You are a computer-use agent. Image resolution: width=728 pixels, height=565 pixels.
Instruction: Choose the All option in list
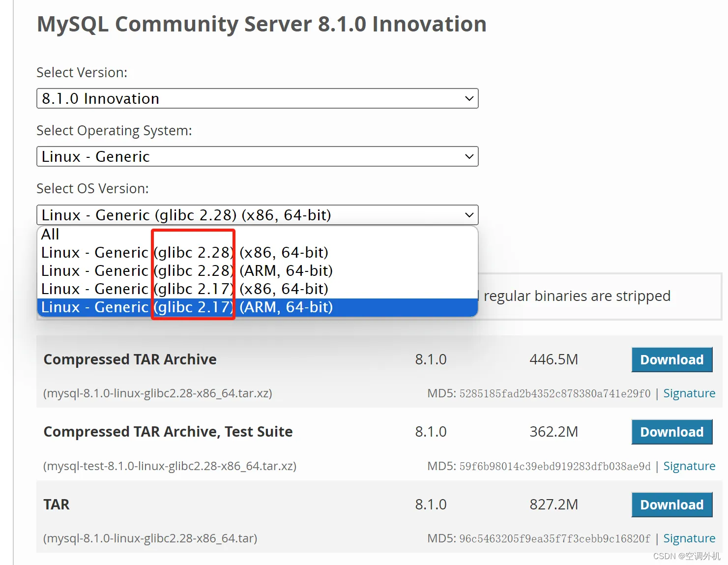click(257, 235)
